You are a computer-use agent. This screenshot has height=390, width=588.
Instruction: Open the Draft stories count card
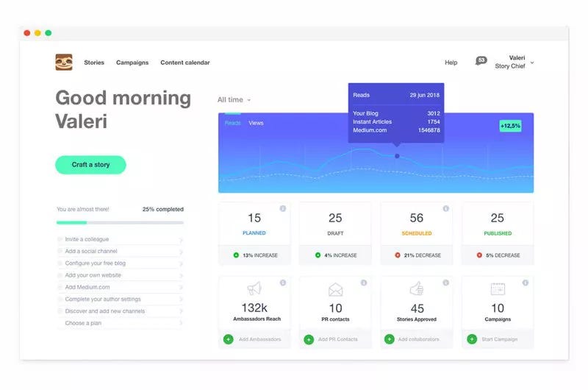click(x=335, y=233)
